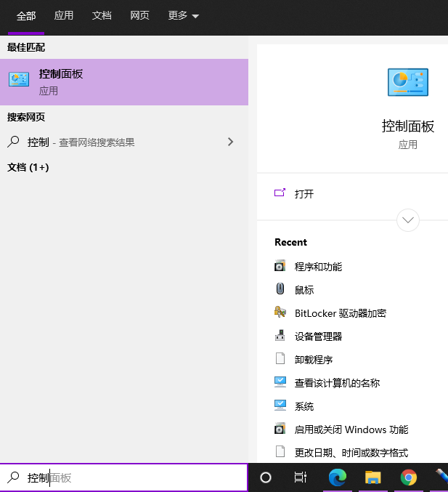
Task: Switch to the 文档 tab
Action: click(102, 15)
